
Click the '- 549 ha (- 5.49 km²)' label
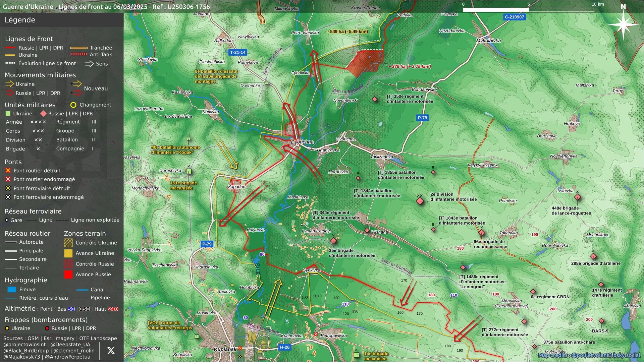coord(347,32)
